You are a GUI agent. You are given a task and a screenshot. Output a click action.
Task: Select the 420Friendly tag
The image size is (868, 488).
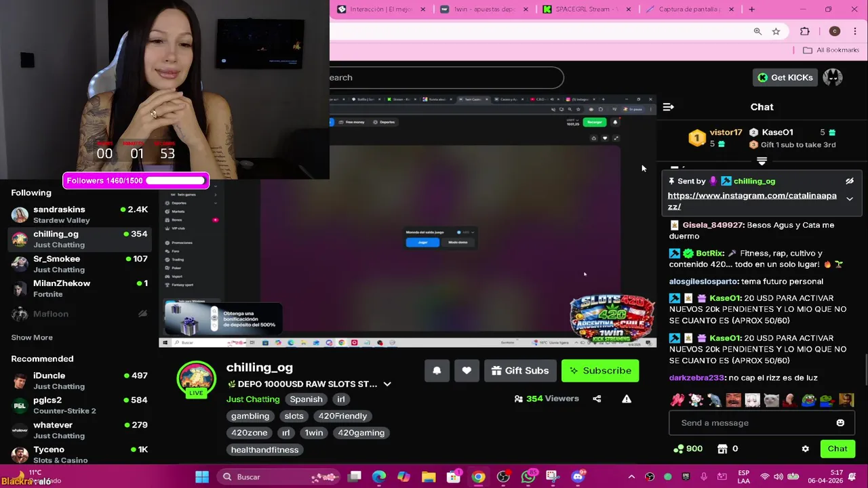pyautogui.click(x=342, y=416)
